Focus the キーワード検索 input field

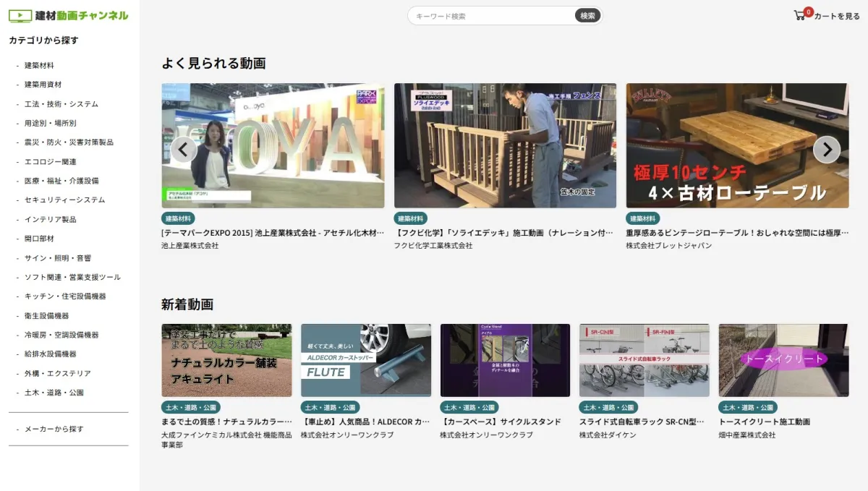click(x=492, y=16)
